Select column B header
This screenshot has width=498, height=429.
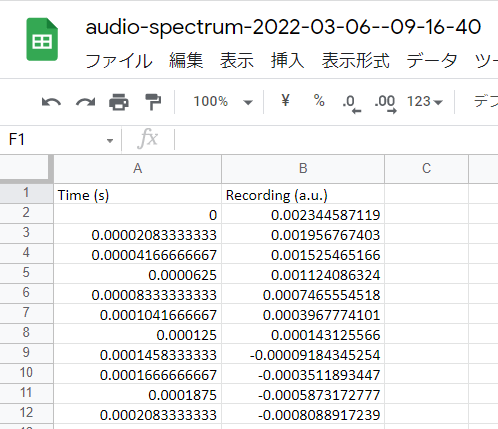pyautogui.click(x=303, y=169)
